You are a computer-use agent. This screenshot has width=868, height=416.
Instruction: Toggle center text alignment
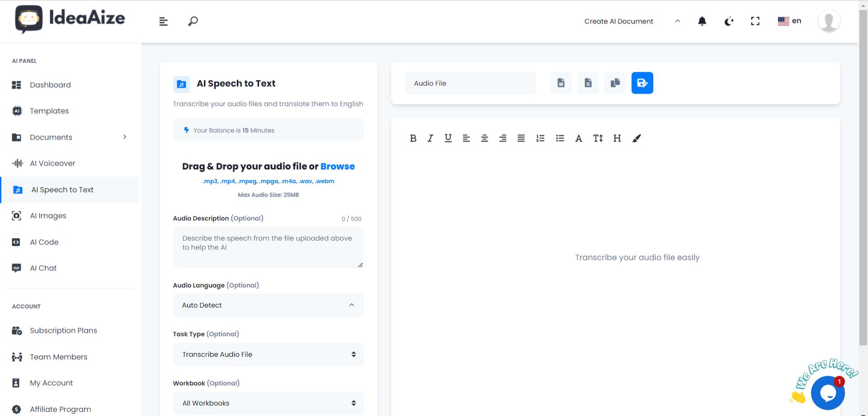[x=484, y=138]
